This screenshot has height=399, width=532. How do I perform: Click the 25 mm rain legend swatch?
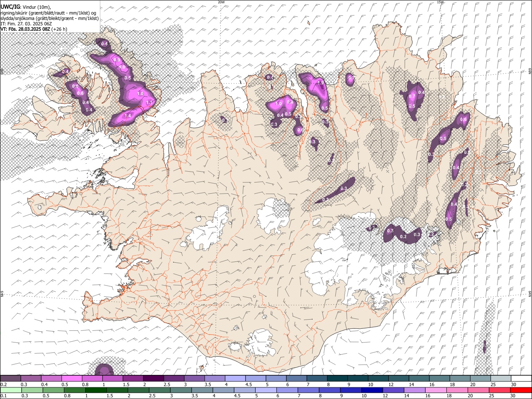click(500, 390)
